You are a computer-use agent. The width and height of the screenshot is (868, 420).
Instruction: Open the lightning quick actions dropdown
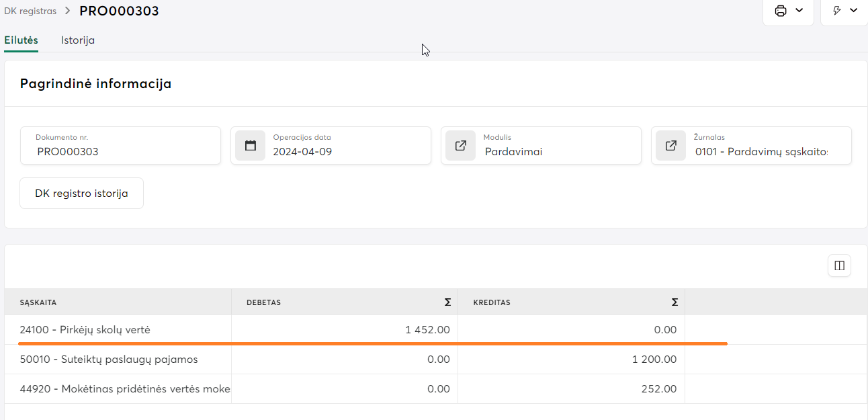(x=844, y=11)
